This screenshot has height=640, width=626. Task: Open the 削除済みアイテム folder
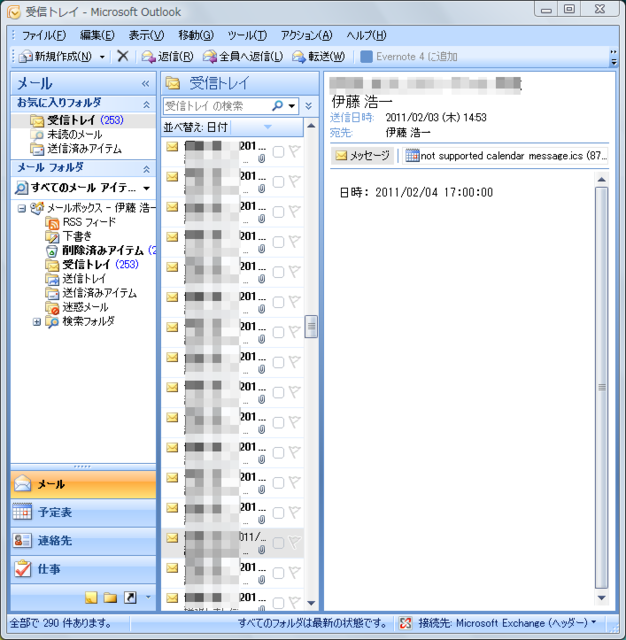click(100, 250)
